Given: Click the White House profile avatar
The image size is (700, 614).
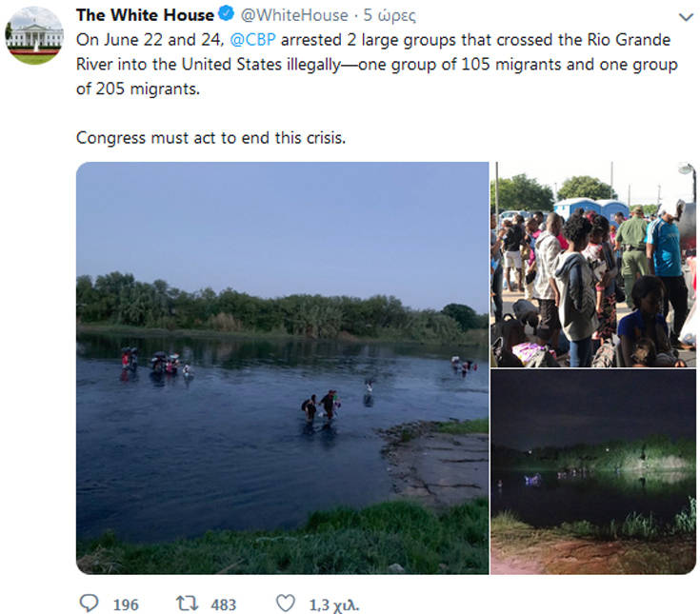Looking at the screenshot, I should pyautogui.click(x=33, y=34).
